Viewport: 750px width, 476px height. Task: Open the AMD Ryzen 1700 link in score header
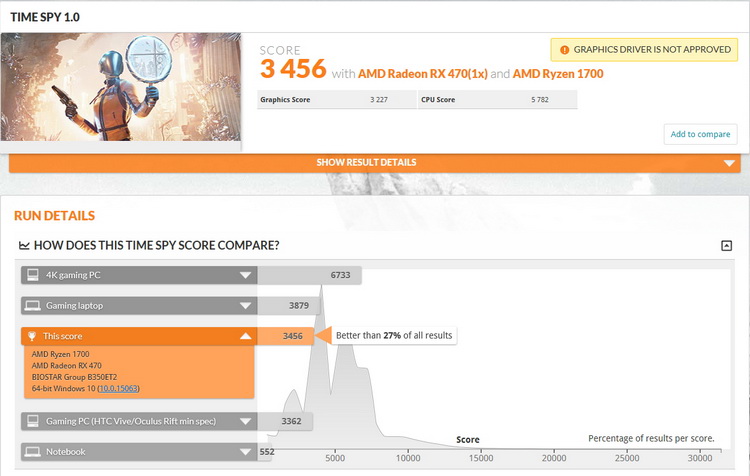pyautogui.click(x=558, y=74)
